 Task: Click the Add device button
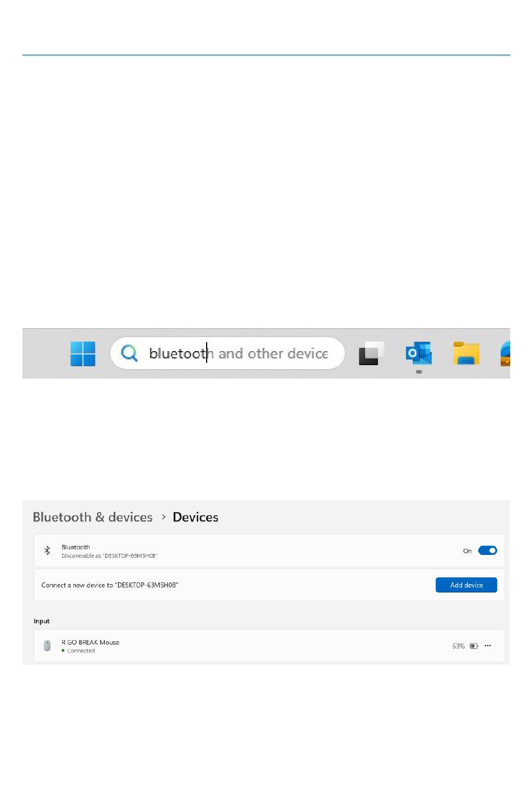(x=466, y=585)
